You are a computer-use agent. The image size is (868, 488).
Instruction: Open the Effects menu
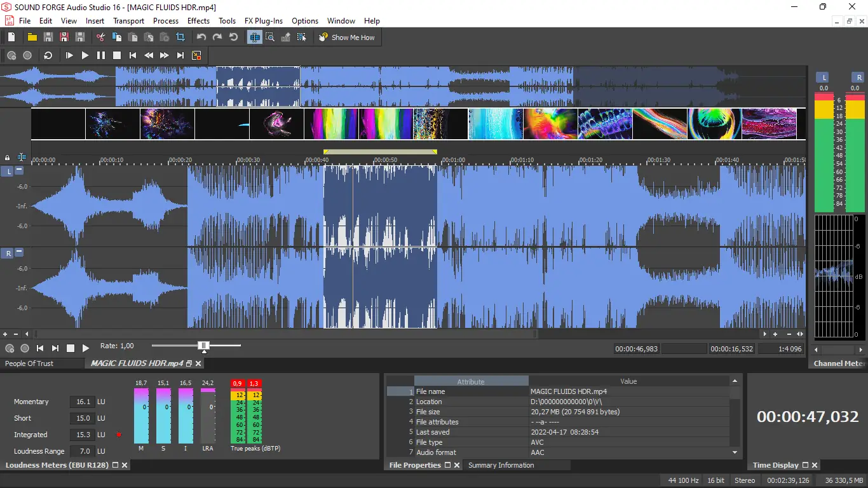pos(198,21)
